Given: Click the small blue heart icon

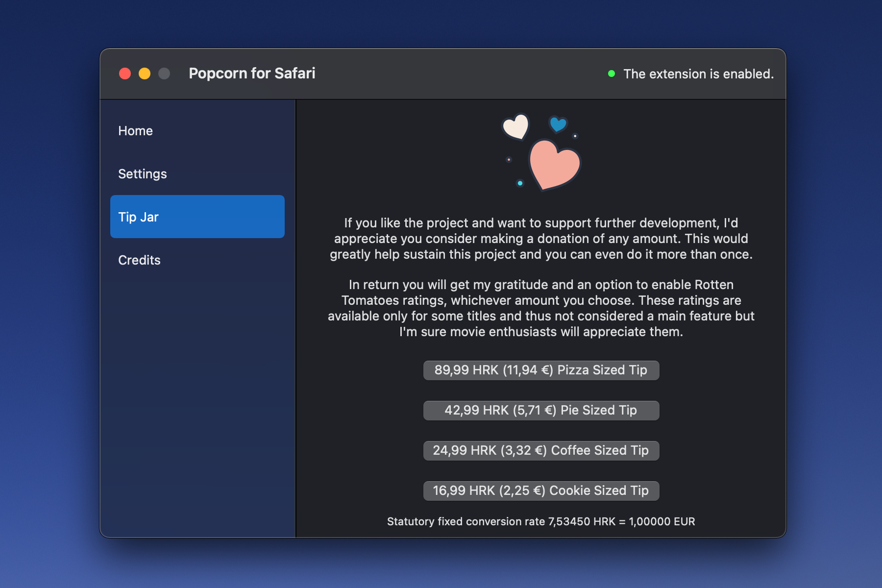Looking at the screenshot, I should tap(558, 124).
